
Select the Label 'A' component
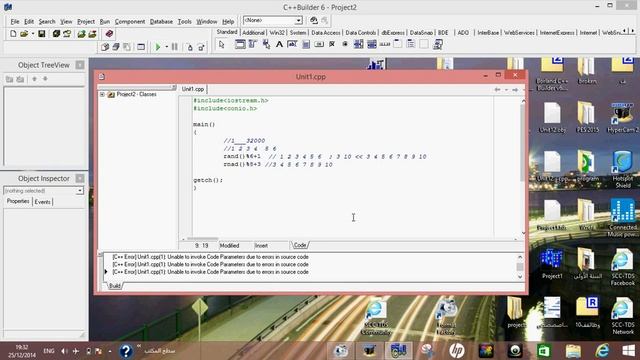click(x=279, y=44)
